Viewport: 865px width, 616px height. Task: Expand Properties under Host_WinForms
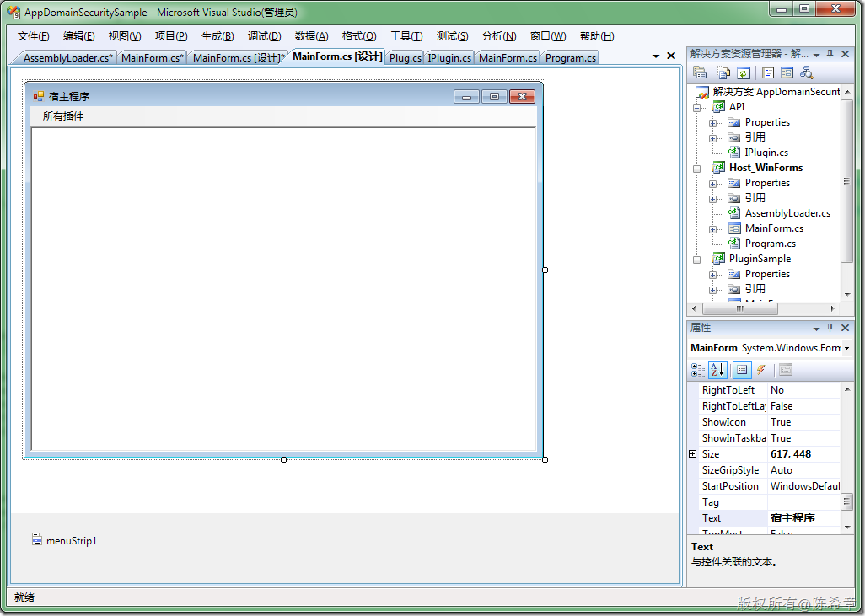coord(712,184)
